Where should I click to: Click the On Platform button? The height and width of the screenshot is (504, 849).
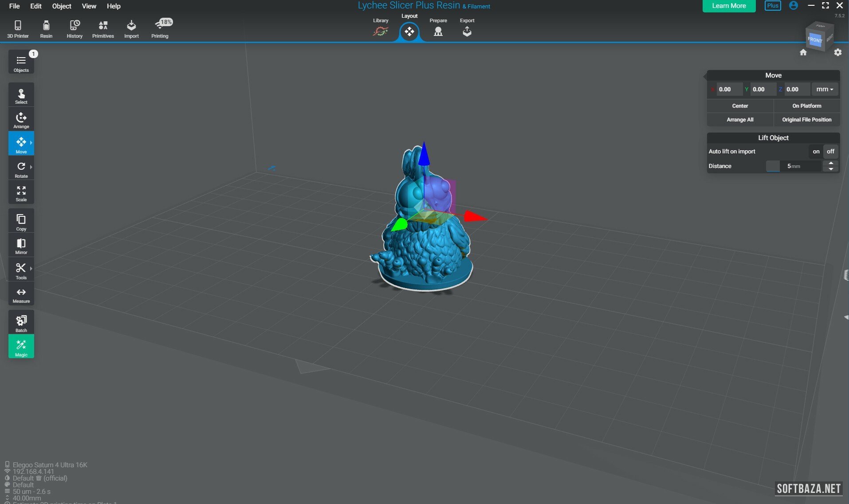click(x=806, y=106)
